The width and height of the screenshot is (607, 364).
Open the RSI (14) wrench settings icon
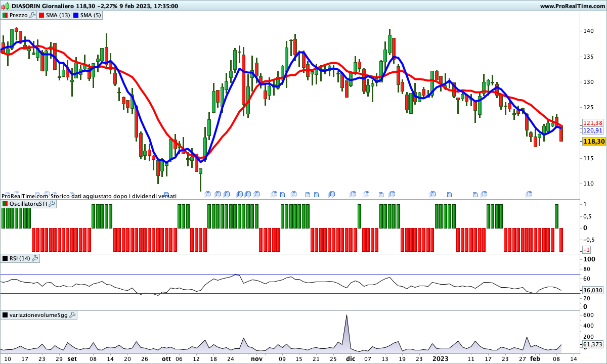tap(35, 258)
